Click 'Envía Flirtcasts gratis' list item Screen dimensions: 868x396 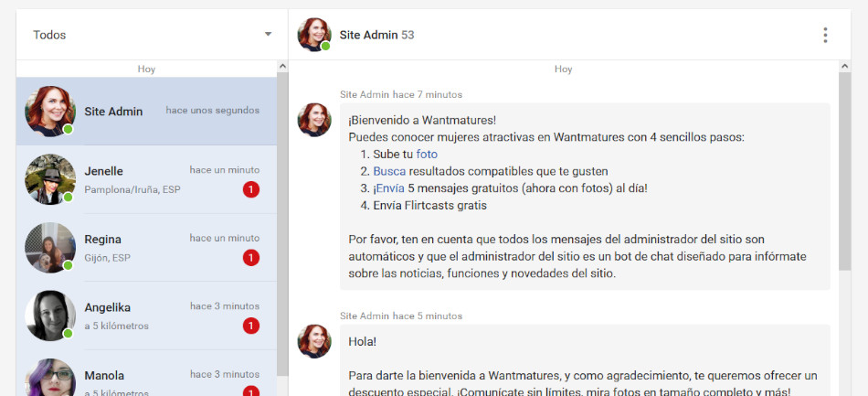(x=430, y=206)
